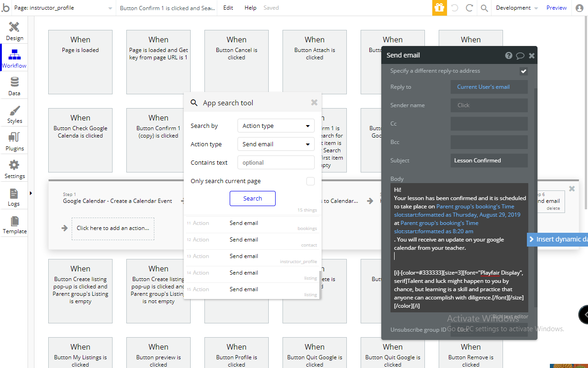Open the Plugins tab in sidebar
This screenshot has width=588, height=368.
coord(14,141)
